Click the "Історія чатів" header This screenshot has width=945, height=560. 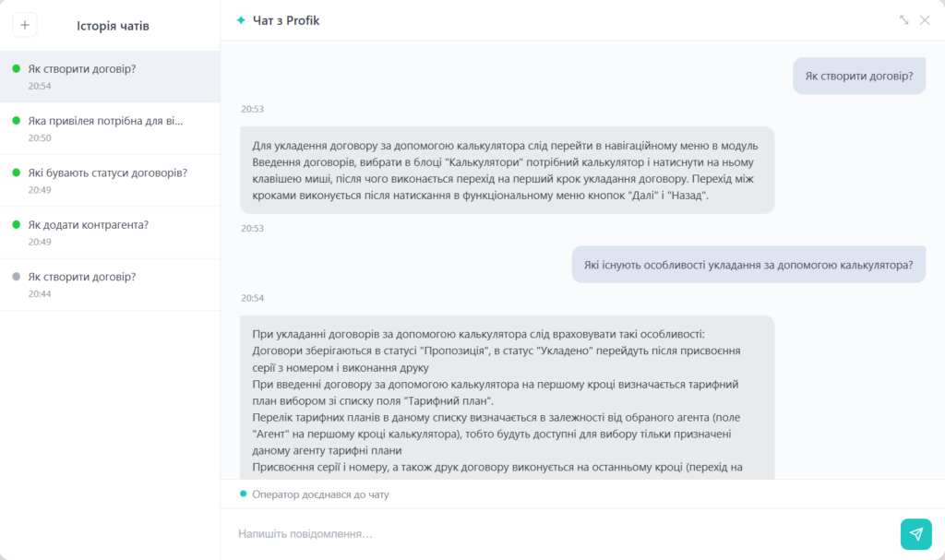113,26
